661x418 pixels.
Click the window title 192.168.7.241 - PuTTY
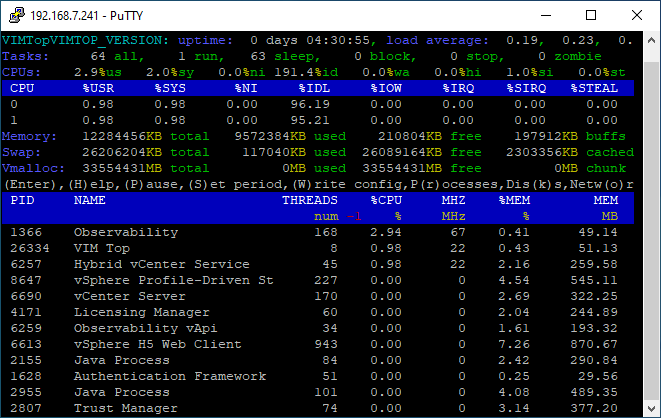click(87, 16)
